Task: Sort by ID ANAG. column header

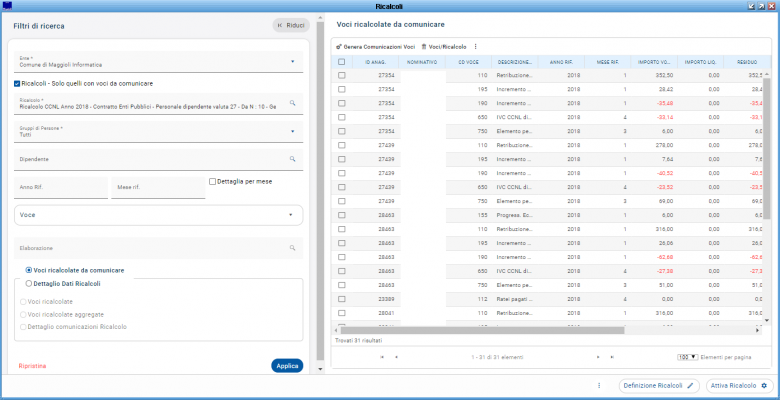Action: (375, 62)
